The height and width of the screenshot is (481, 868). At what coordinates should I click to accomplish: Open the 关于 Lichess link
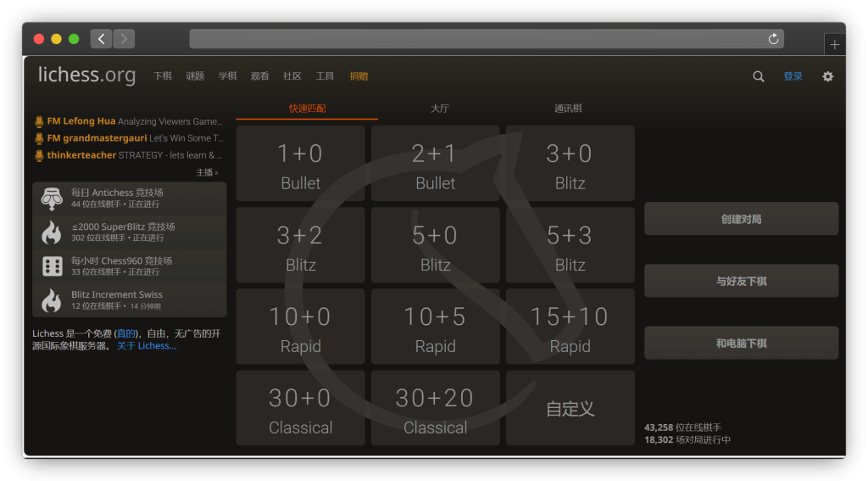pyautogui.click(x=147, y=346)
